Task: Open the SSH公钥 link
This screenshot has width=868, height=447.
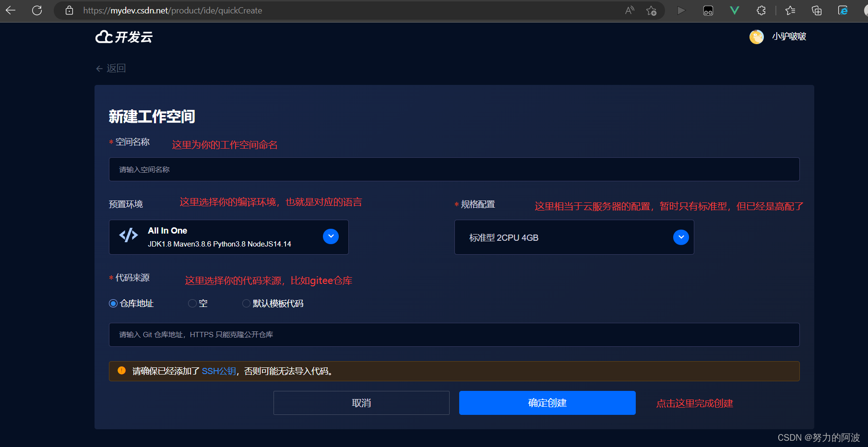Action: [x=219, y=371]
